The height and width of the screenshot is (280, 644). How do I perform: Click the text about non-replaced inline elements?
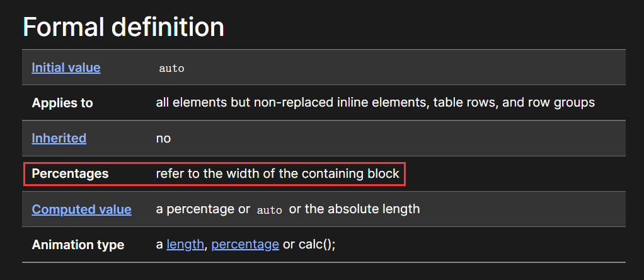[x=290, y=102]
